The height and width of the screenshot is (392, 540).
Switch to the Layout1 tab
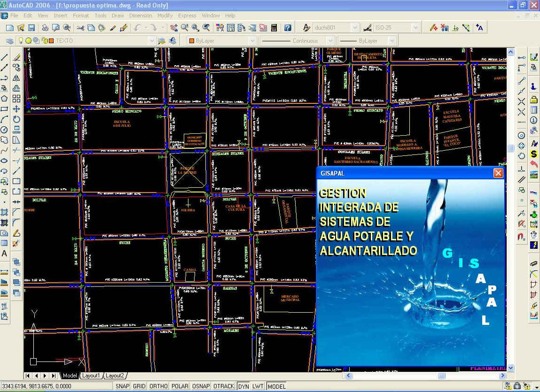click(x=91, y=376)
